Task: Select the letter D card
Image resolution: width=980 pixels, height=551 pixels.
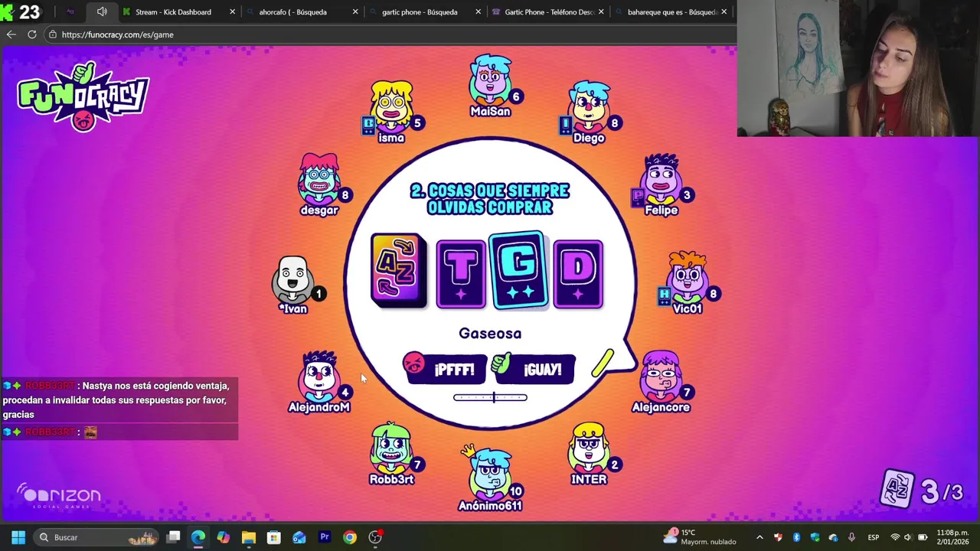Action: [x=578, y=274]
